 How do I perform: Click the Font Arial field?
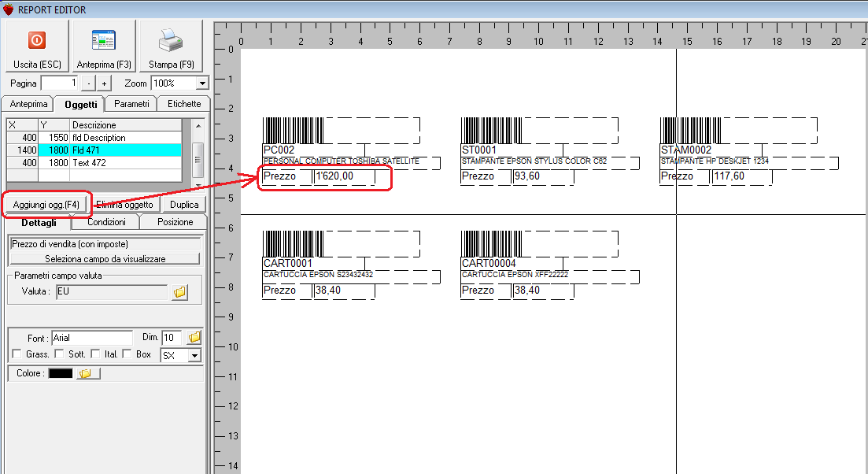92,338
